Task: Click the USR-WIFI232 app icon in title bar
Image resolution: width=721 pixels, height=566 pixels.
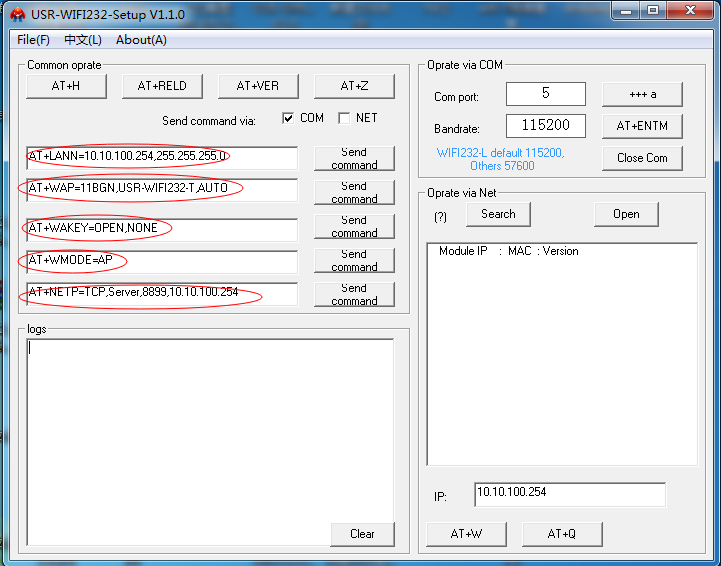Action: pos(16,14)
